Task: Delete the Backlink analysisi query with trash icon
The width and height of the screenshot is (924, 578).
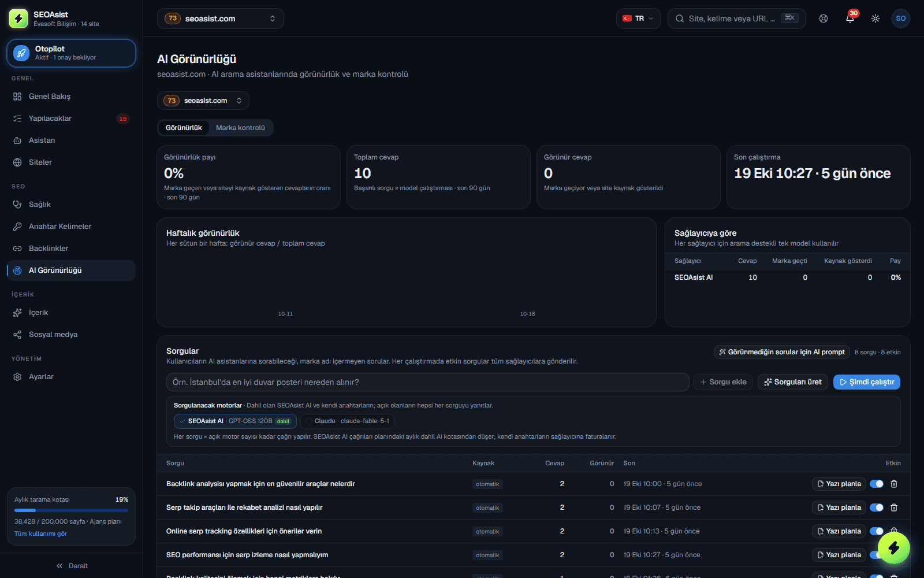Action: coord(894,484)
